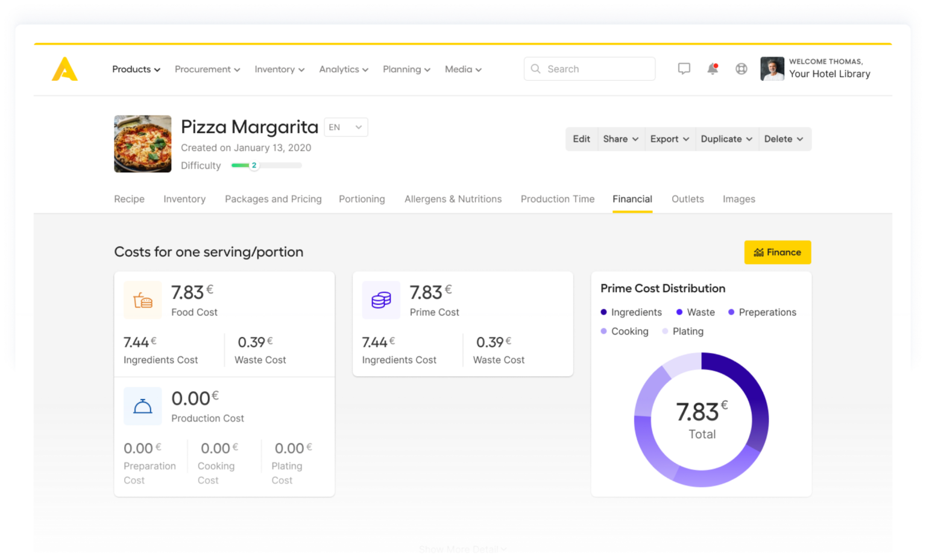Open the EN language dropdown

345,127
